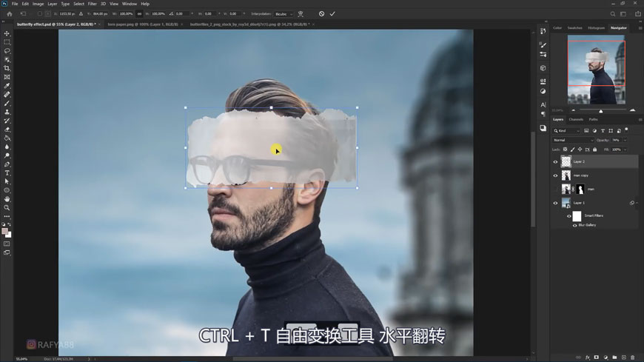The height and width of the screenshot is (362, 644).
Task: Click the Layer 1 thumbnail
Action: point(566,203)
